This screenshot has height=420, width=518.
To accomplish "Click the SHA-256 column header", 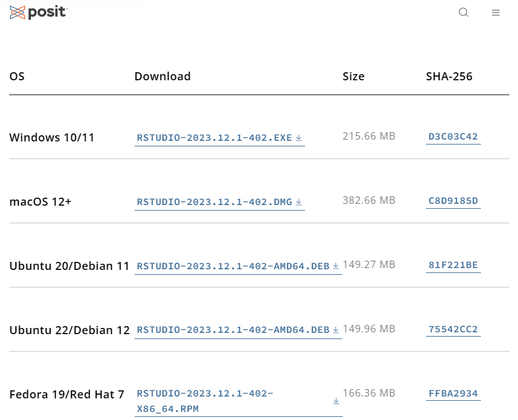I will click(x=449, y=77).
